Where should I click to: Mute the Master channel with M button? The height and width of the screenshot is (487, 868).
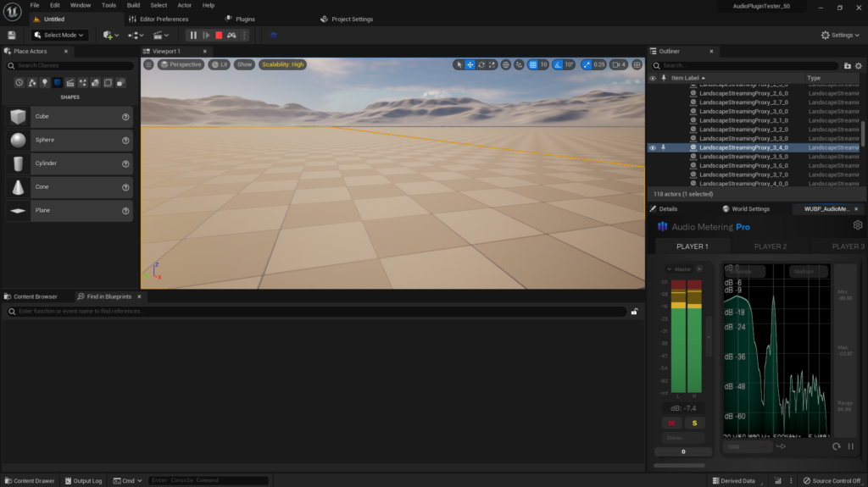pyautogui.click(x=671, y=423)
